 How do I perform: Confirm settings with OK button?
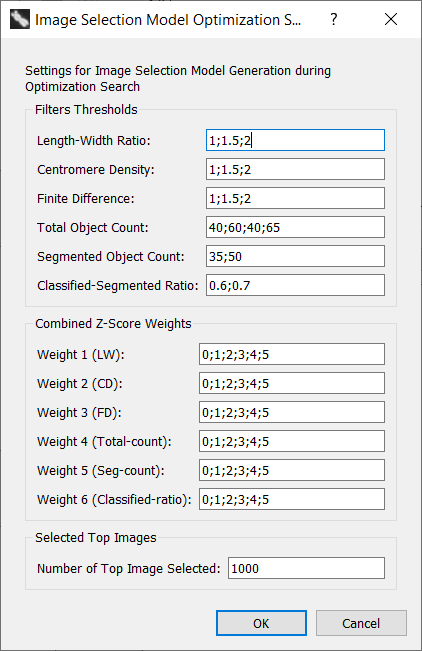pos(261,623)
